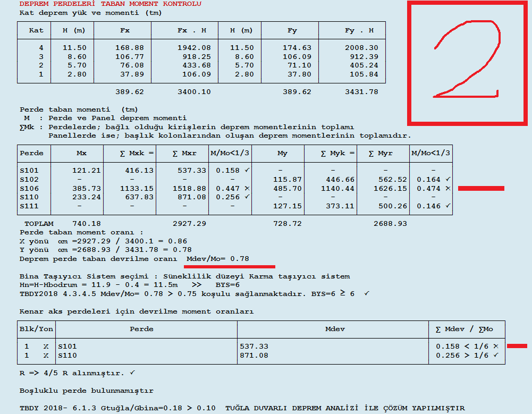Click the 871.08 value in the Mdev column

pyautogui.click(x=254, y=355)
